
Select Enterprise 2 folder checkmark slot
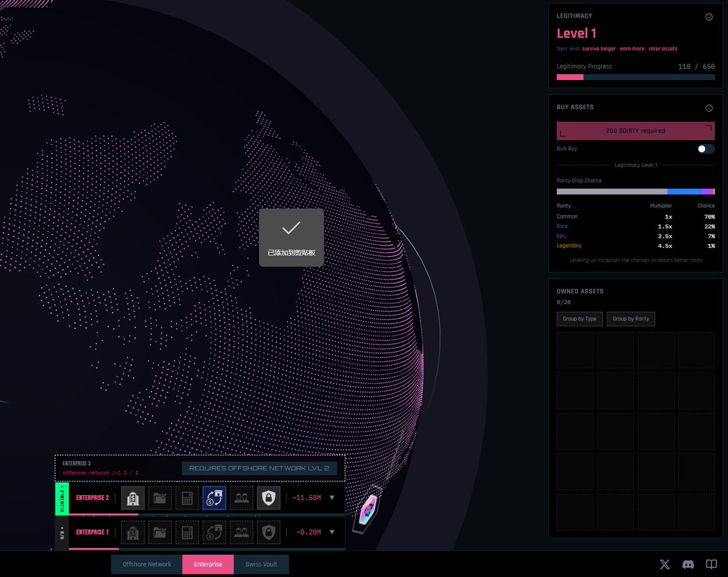[x=160, y=498]
